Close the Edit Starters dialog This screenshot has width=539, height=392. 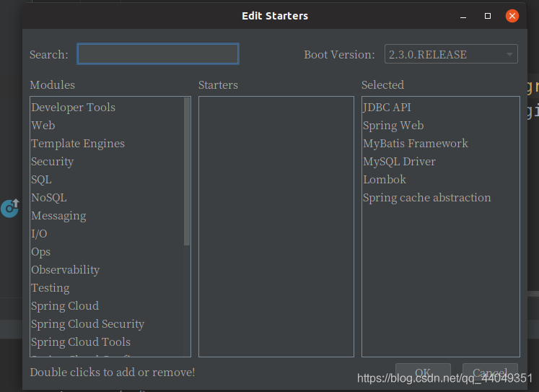click(x=512, y=16)
